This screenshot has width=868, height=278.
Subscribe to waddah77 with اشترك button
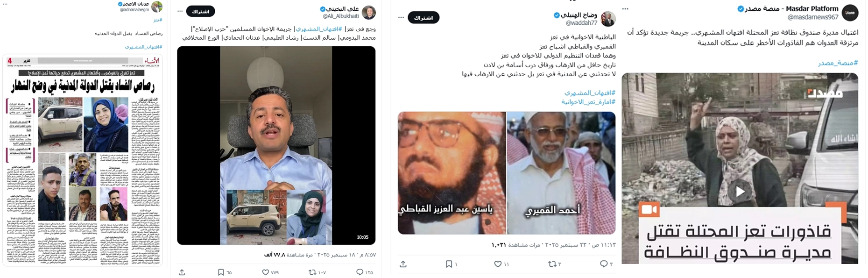click(423, 18)
